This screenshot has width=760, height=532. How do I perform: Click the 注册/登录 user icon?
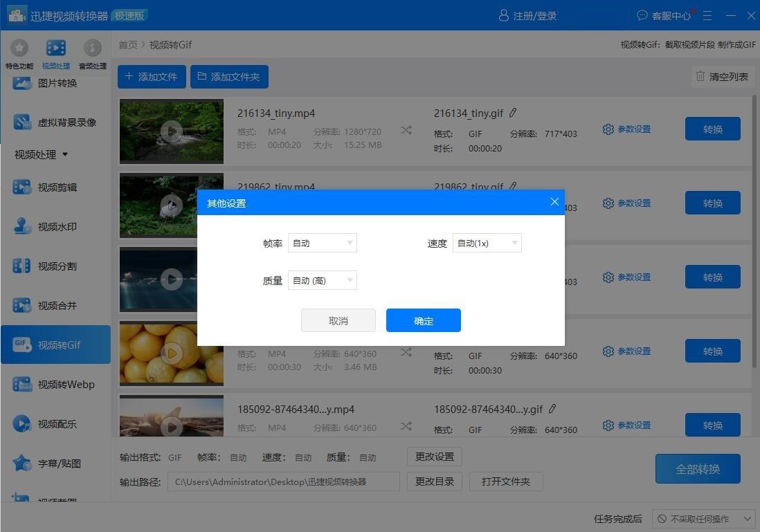(504, 15)
